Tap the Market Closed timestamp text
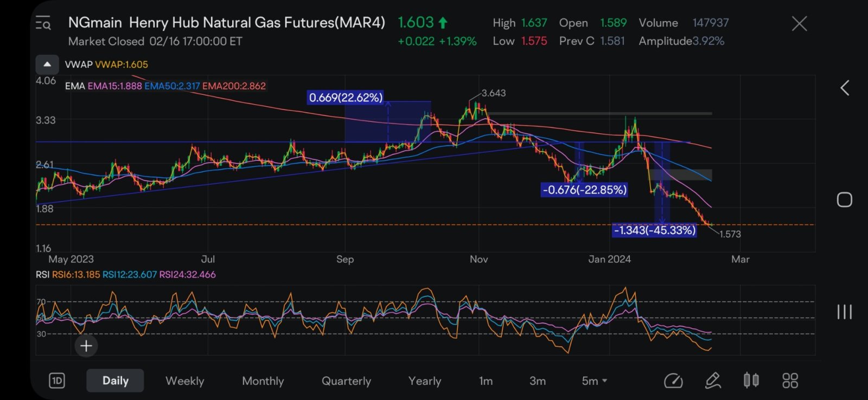 pos(155,41)
